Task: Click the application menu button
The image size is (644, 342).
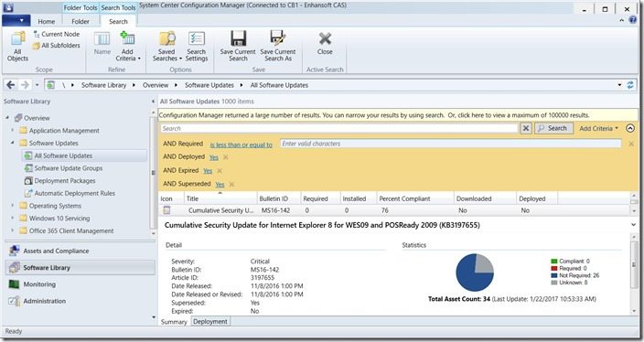Action: tap(16, 20)
